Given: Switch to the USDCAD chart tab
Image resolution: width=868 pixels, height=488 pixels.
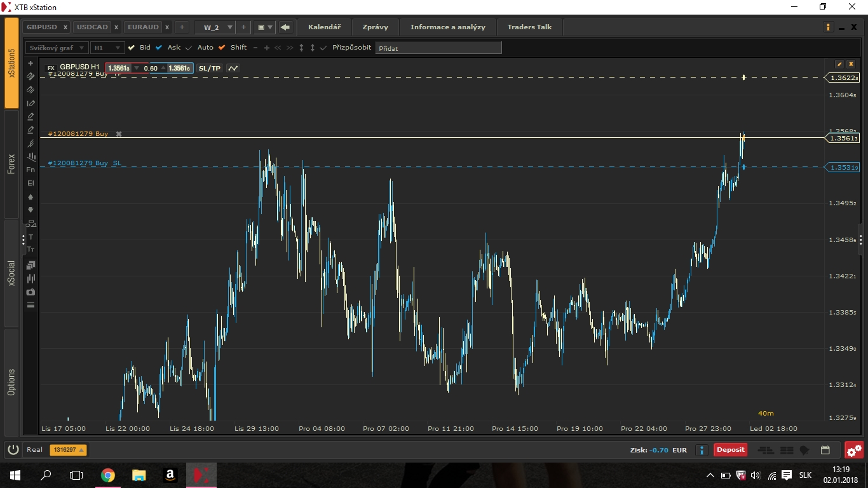Looking at the screenshot, I should pyautogui.click(x=92, y=27).
